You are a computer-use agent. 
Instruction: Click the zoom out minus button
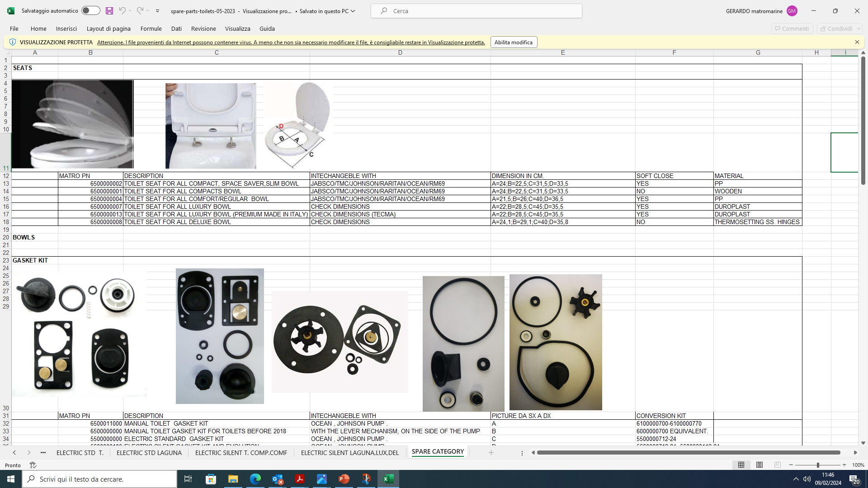click(791, 465)
